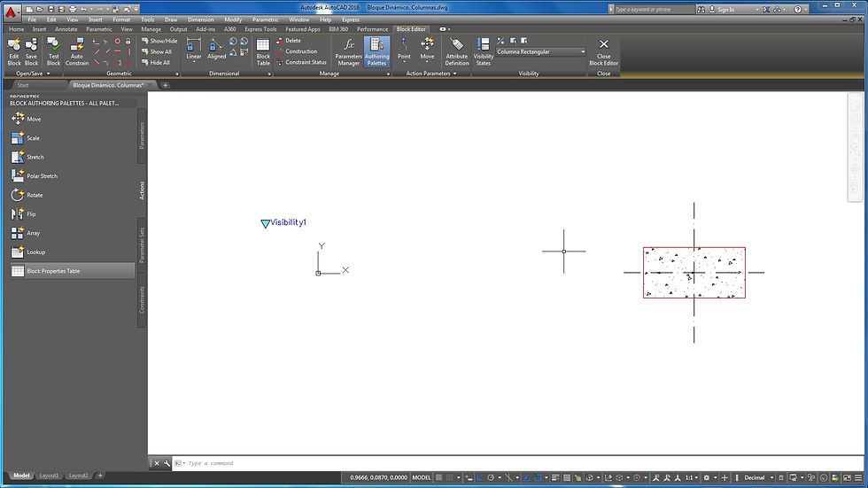Add a new drawing tab with plus

coord(165,85)
